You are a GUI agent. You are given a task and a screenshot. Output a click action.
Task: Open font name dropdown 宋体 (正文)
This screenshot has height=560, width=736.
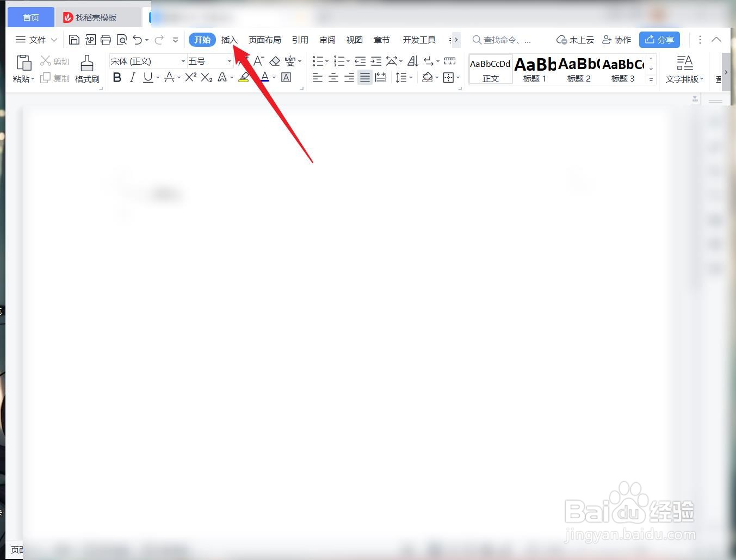[183, 61]
